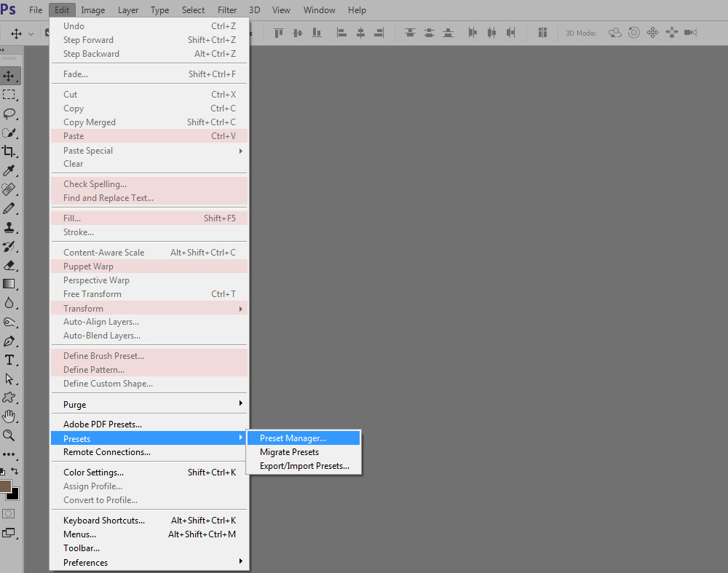Select the Gradient tool
Screen dimensions: 728x573
9,284
